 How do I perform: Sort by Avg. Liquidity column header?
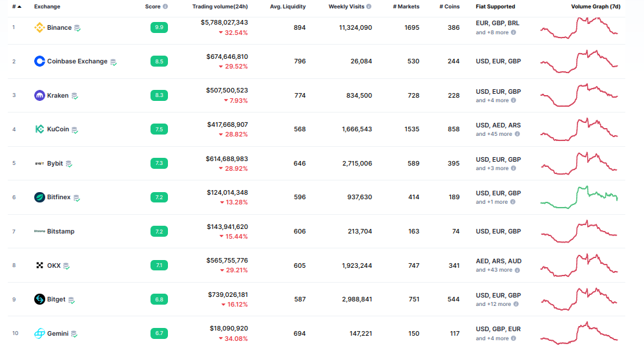(288, 6)
